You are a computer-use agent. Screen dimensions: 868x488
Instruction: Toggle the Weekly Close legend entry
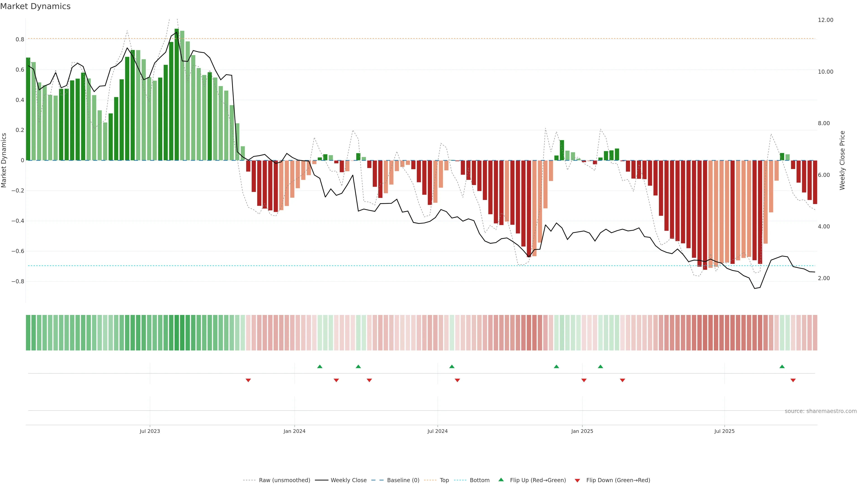point(348,480)
